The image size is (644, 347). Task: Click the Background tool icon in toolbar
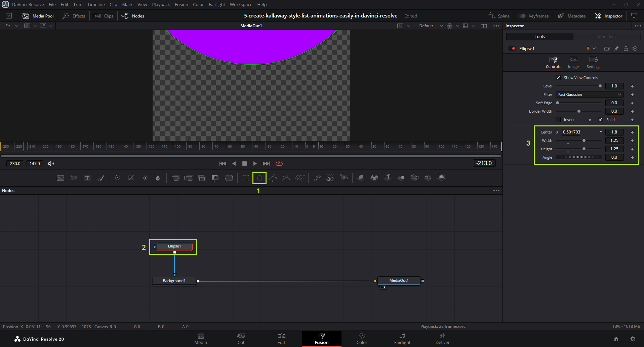[x=61, y=178]
